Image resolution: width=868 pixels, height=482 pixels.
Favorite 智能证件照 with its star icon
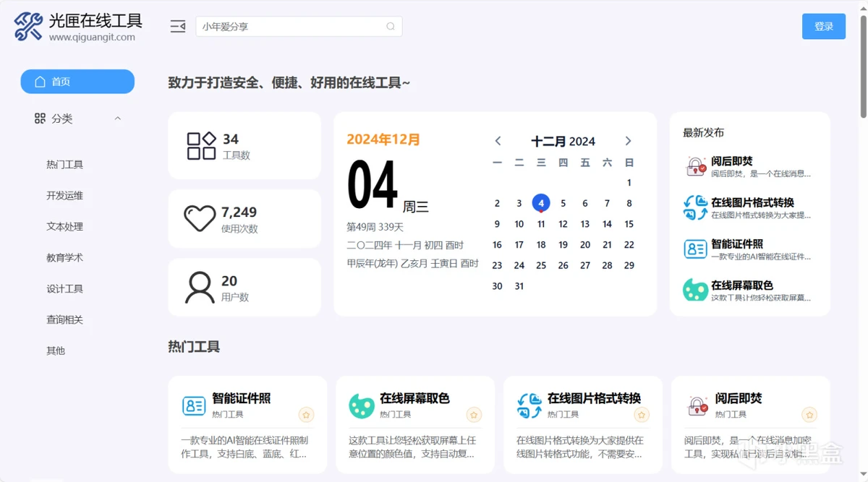[x=306, y=415]
